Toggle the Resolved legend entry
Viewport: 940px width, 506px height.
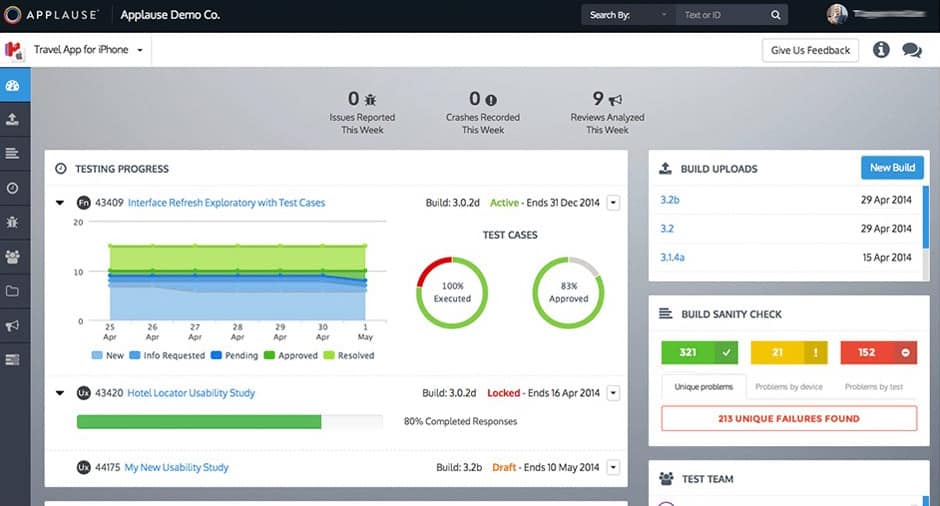[x=349, y=356]
